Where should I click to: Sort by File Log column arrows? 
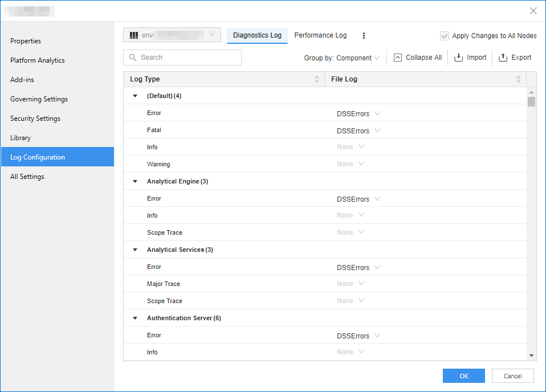[518, 79]
